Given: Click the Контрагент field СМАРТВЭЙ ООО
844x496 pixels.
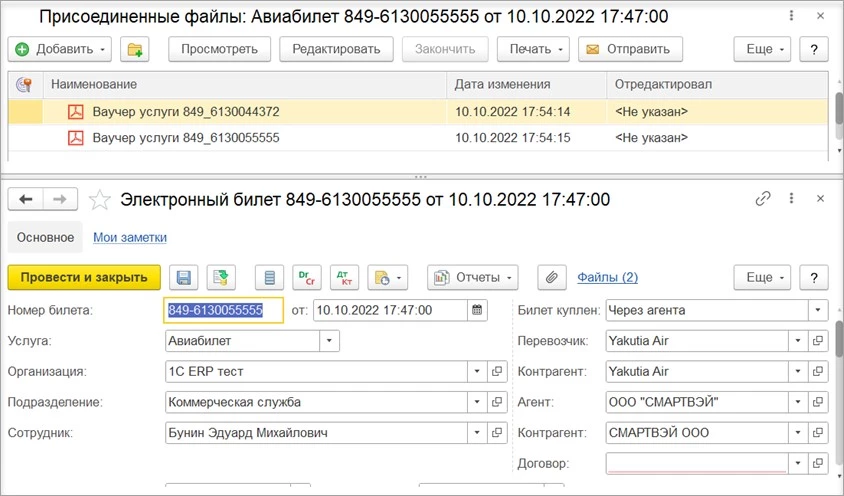Looking at the screenshot, I should coord(697,433).
